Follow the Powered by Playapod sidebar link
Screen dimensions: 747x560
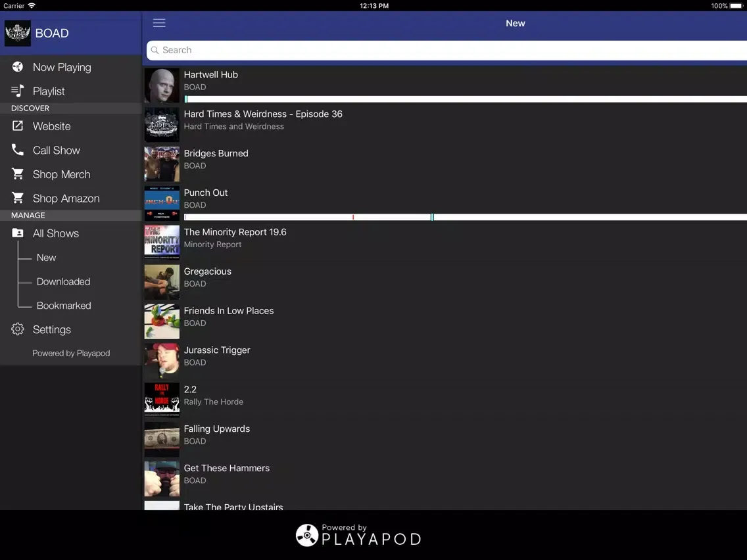[x=71, y=354]
